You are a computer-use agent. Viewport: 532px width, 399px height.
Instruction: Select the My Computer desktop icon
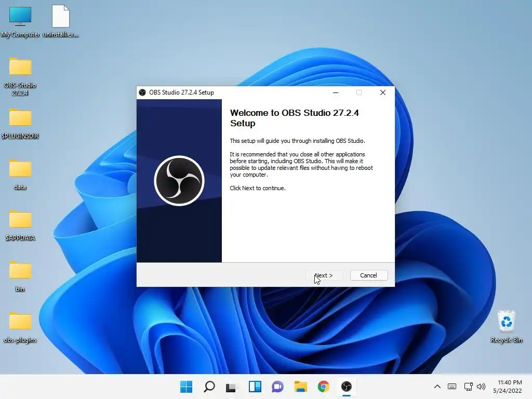click(x=20, y=21)
